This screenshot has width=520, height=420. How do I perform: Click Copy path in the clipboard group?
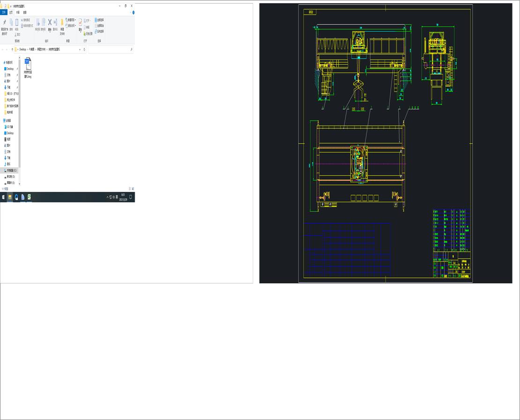(26, 20)
